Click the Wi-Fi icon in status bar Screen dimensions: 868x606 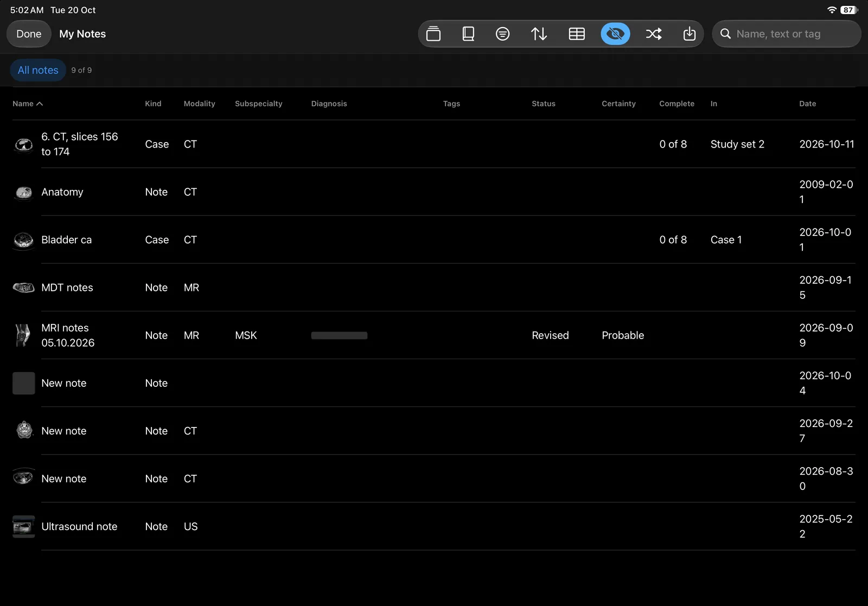pos(832,10)
